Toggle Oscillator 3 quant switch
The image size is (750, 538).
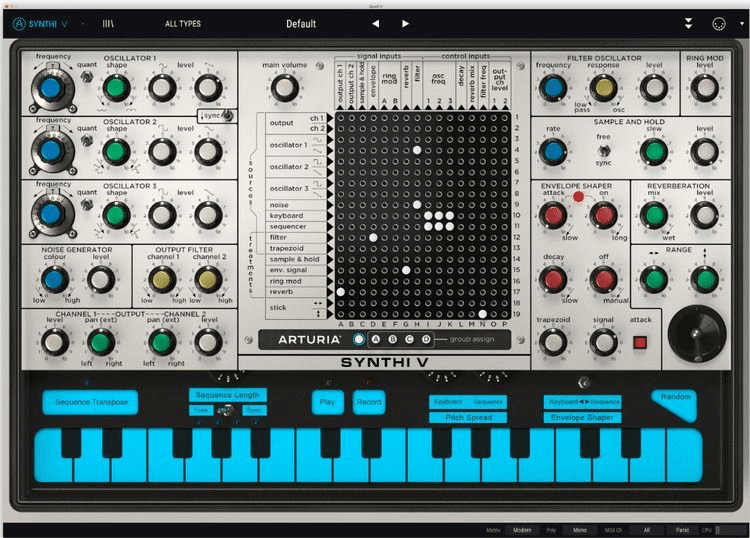point(87,204)
